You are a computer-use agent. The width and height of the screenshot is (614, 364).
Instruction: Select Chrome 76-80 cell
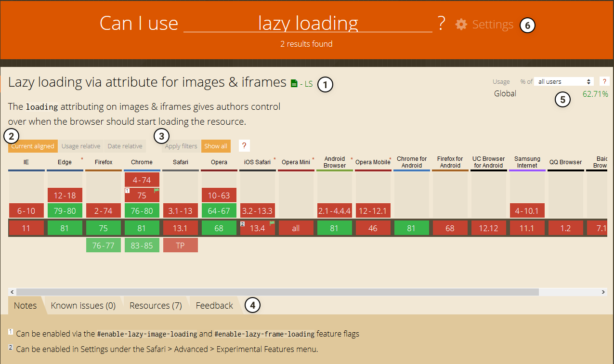pyautogui.click(x=142, y=210)
